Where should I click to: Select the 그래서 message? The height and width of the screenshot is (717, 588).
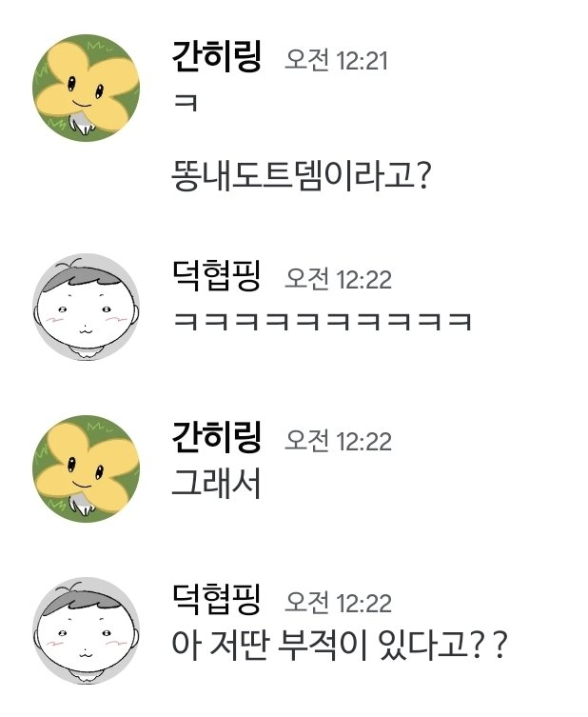point(216,483)
